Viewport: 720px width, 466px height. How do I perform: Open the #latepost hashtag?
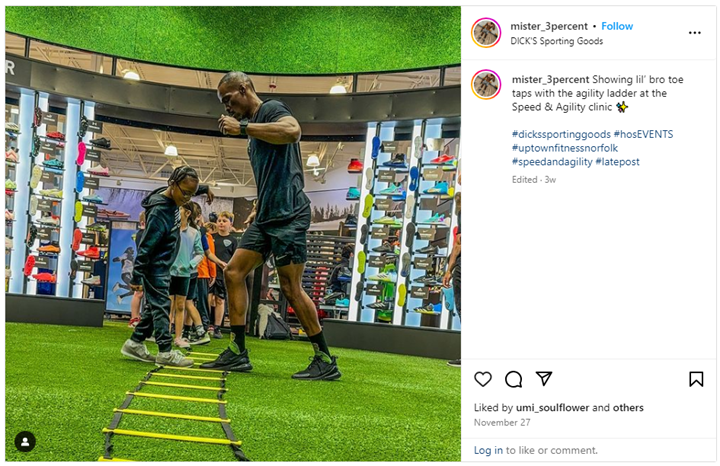[617, 162]
